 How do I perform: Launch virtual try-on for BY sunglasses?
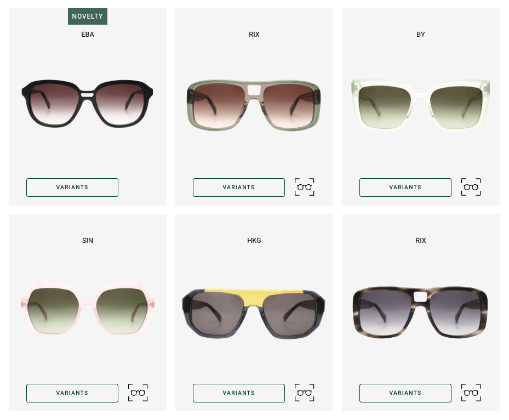(x=471, y=187)
